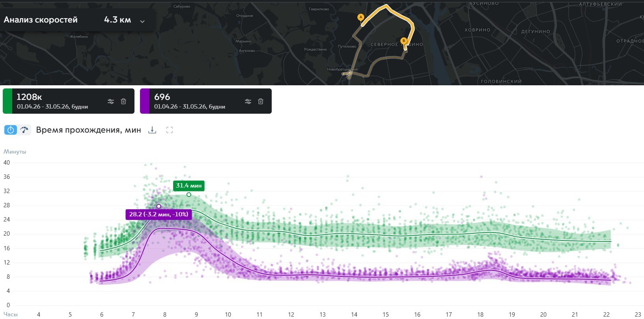This screenshot has width=644, height=319.
Task: Open filter settings for the 696 dataset
Action: (x=248, y=101)
